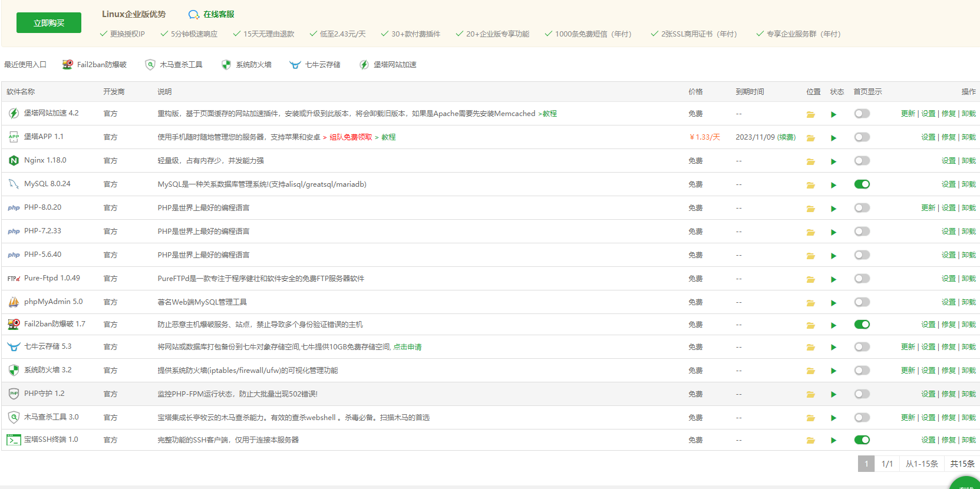Select page 1 in pagination
This screenshot has height=489, width=980.
tap(866, 464)
